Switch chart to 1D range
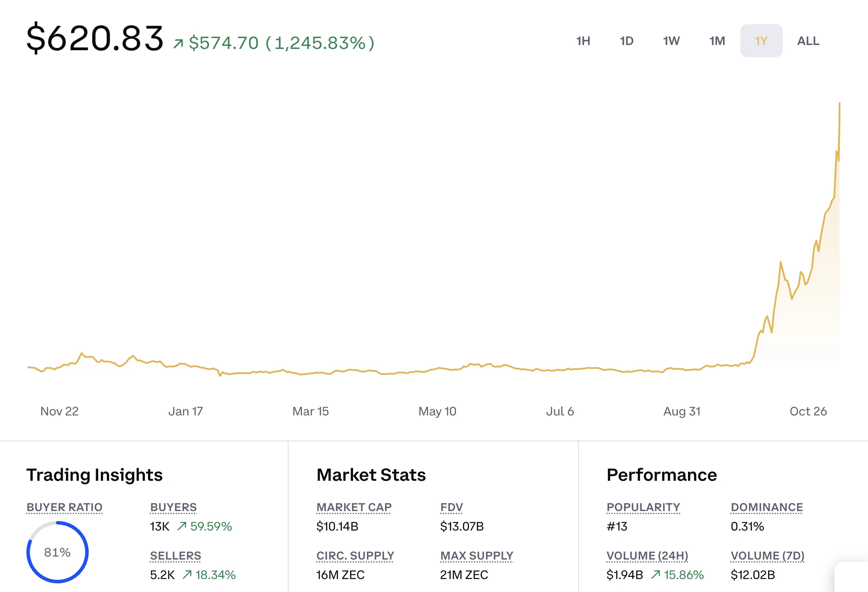868x592 pixels. coord(626,41)
